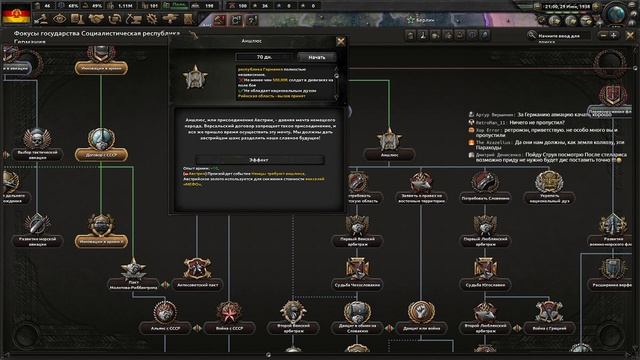640x360 pixels.
Task: Open the intelligence eye icon
Action: pyautogui.click(x=60, y=19)
